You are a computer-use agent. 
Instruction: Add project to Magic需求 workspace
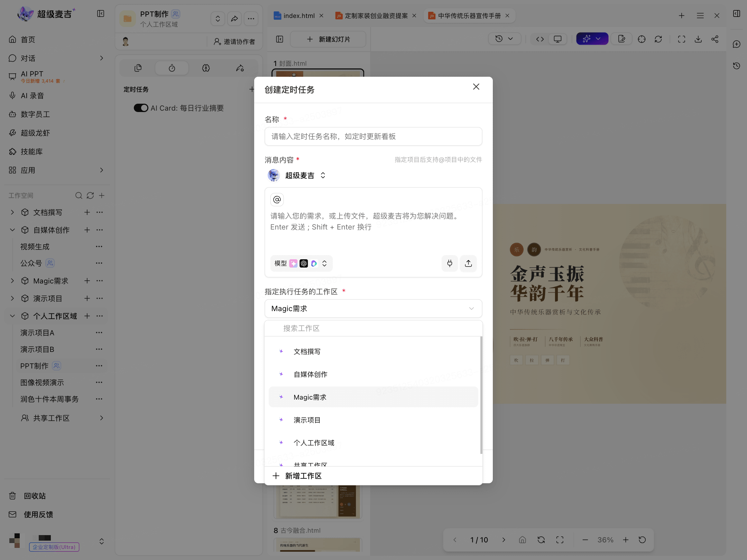pos(87,281)
